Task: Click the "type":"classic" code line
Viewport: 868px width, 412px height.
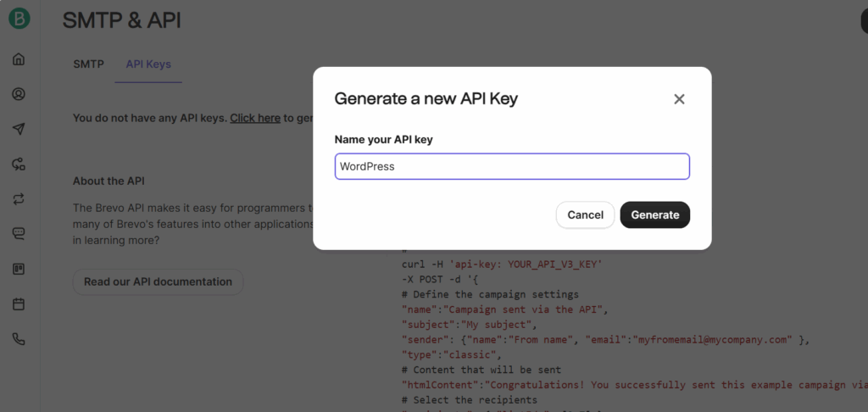Action: coord(452,354)
